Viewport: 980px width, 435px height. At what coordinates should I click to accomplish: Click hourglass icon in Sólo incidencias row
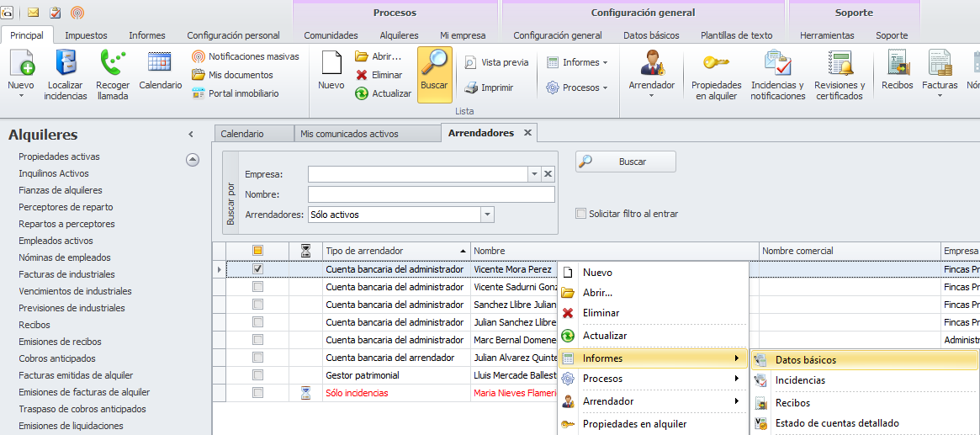[x=305, y=393]
